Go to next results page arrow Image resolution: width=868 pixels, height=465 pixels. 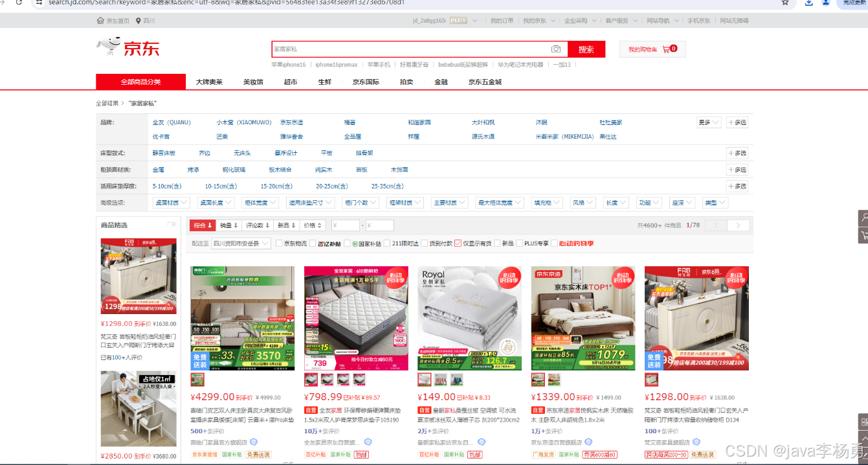739,225
